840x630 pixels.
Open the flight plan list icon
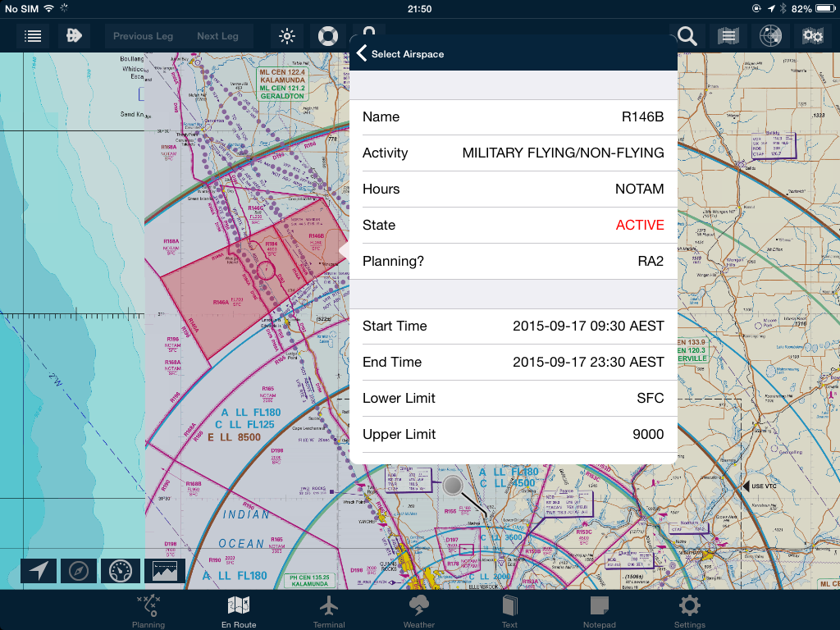32,36
